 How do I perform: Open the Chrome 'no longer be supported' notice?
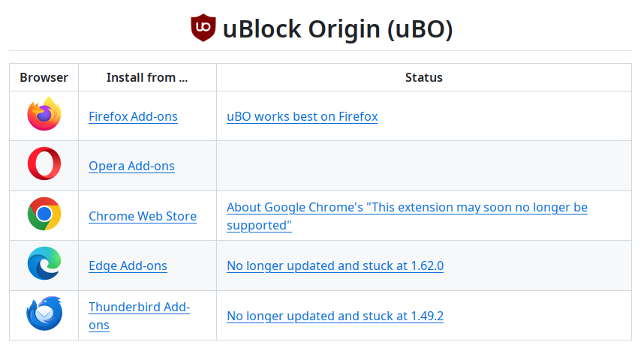(407, 216)
